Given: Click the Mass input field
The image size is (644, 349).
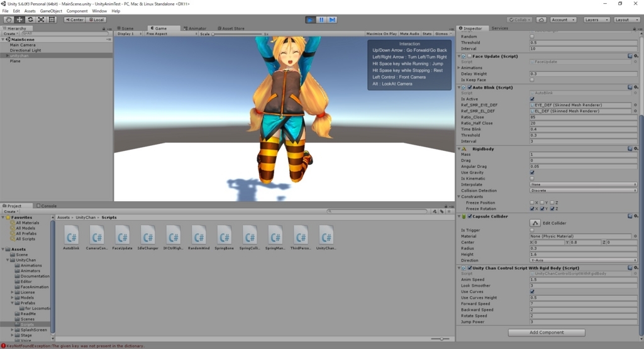Looking at the screenshot, I should coord(583,155).
